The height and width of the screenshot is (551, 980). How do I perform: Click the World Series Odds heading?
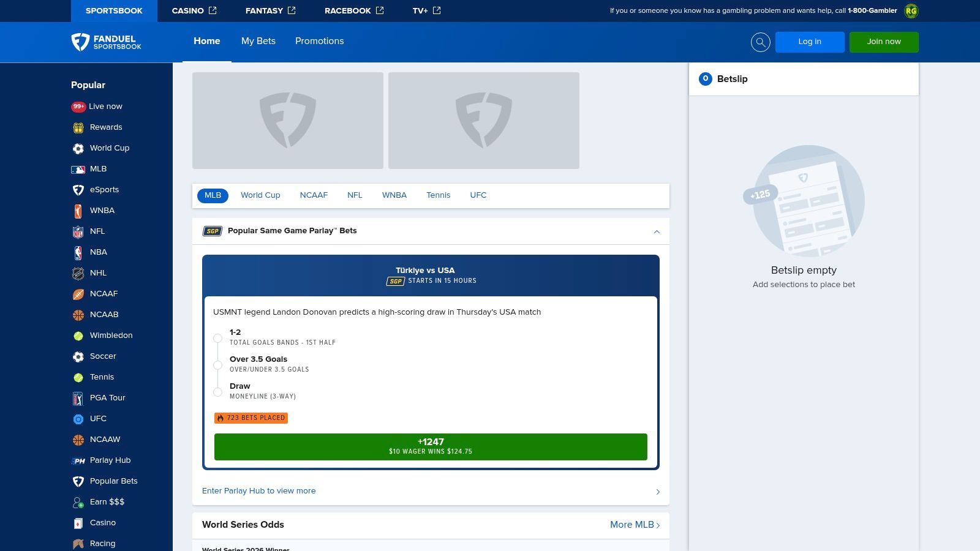243,525
